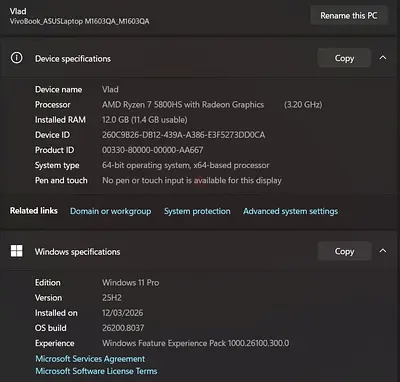This screenshot has width=400, height=382.
Task: Select the Device name label
Action: click(58, 90)
